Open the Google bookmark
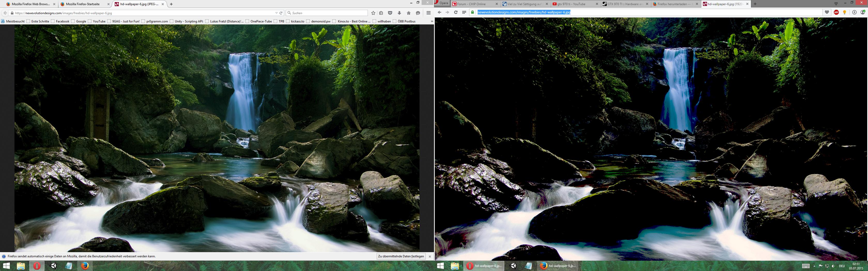868x271 pixels. (79, 21)
